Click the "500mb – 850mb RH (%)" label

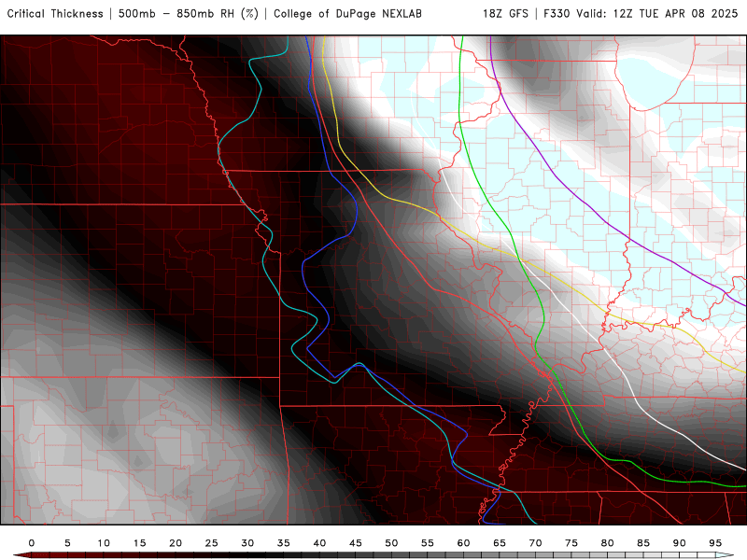[189, 13]
